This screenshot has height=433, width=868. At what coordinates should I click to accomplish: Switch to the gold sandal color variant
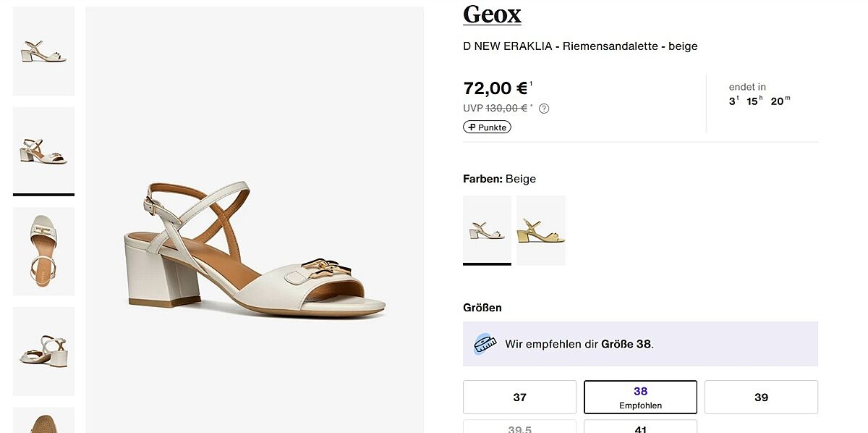coord(541,230)
